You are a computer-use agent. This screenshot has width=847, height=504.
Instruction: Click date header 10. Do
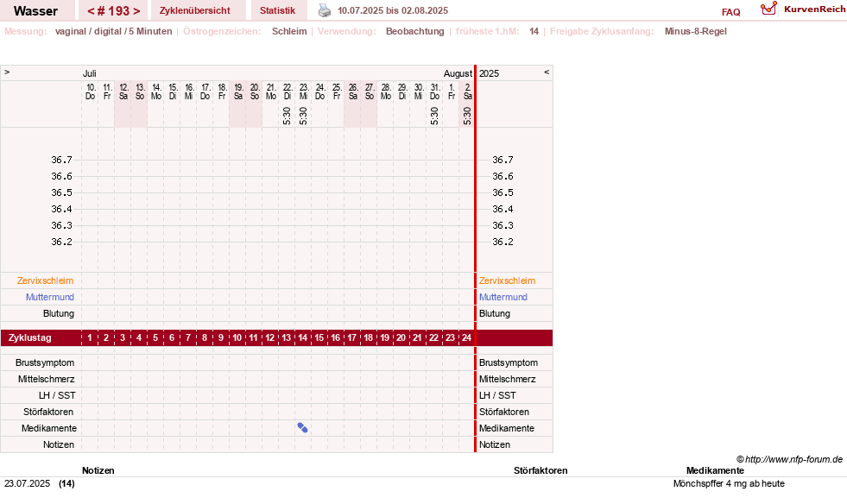pyautogui.click(x=90, y=91)
